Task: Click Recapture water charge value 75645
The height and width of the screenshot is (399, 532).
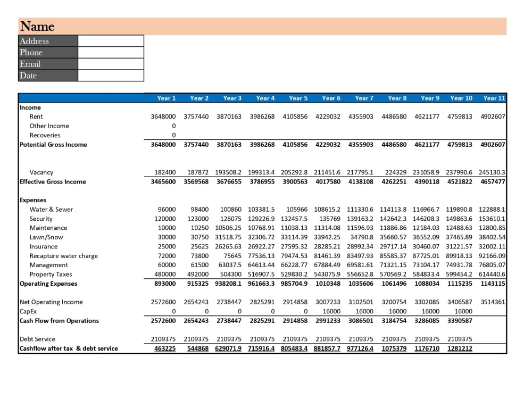Action: coord(232,256)
